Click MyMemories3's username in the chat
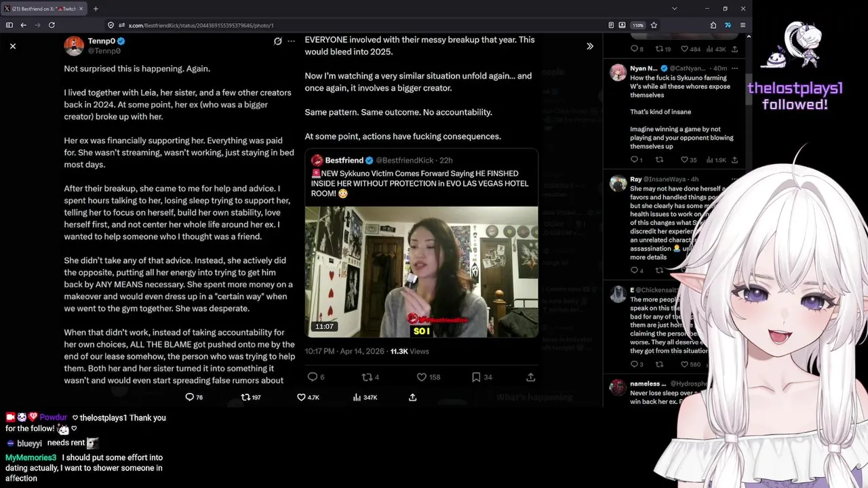This screenshot has height=488, width=868. tap(31, 457)
